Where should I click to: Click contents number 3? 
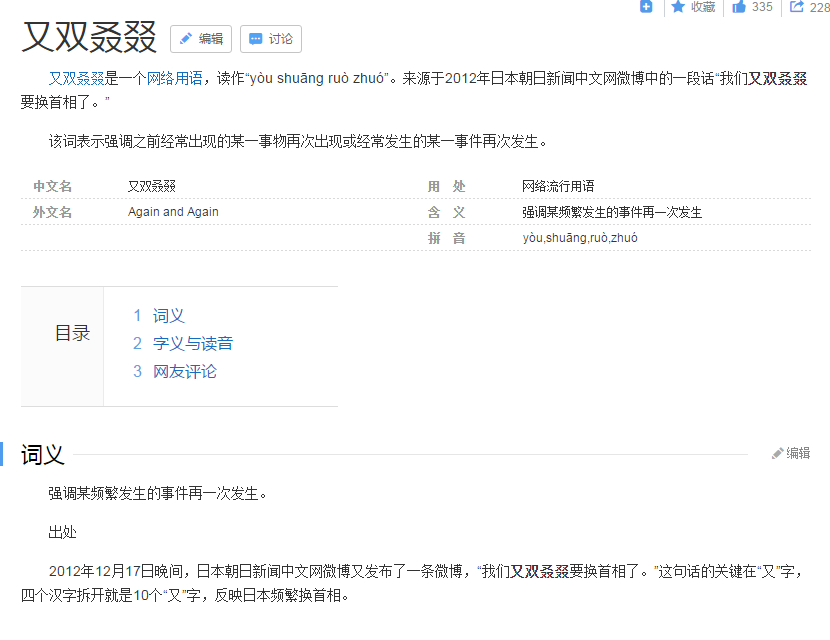pos(137,372)
